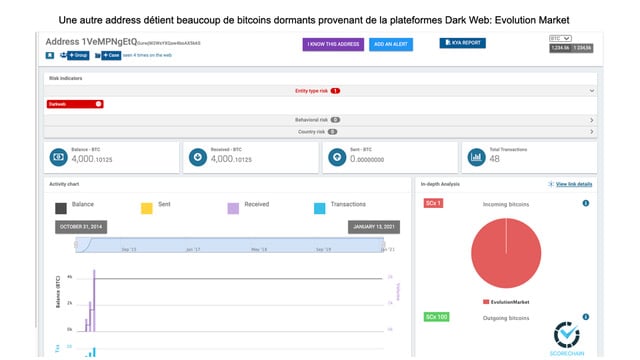
Task: Click the Total Transactions value 48
Action: (x=494, y=159)
